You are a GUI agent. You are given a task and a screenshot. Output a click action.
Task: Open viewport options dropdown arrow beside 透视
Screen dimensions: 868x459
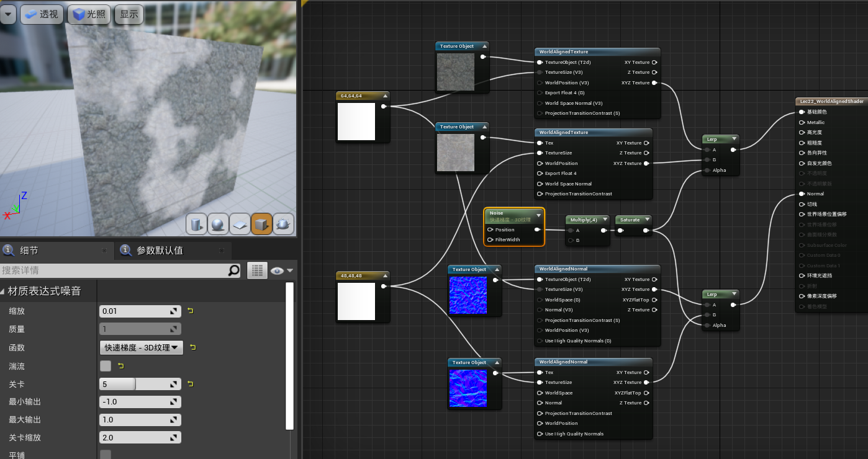click(x=8, y=14)
